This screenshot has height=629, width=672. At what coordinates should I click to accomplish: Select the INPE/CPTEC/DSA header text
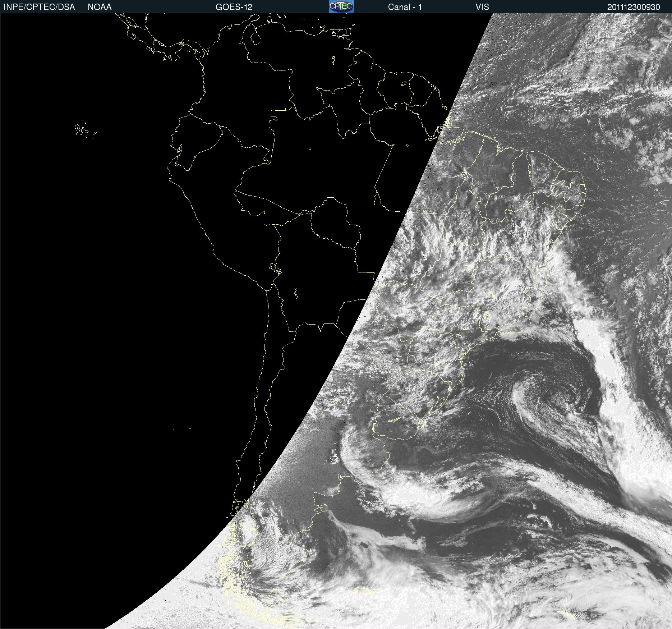click(x=39, y=7)
